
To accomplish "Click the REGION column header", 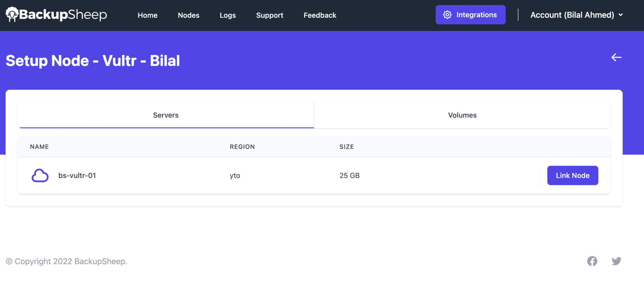I will (242, 147).
